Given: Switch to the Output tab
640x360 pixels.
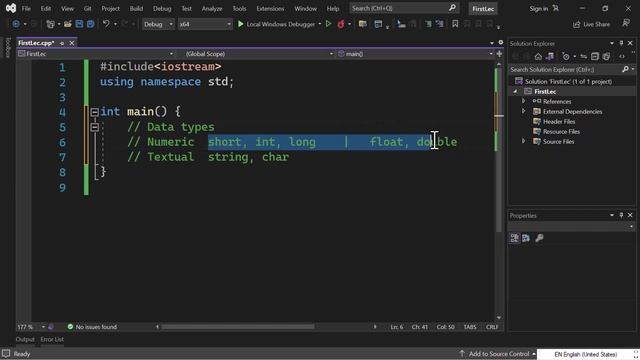Looking at the screenshot, I should point(25,339).
